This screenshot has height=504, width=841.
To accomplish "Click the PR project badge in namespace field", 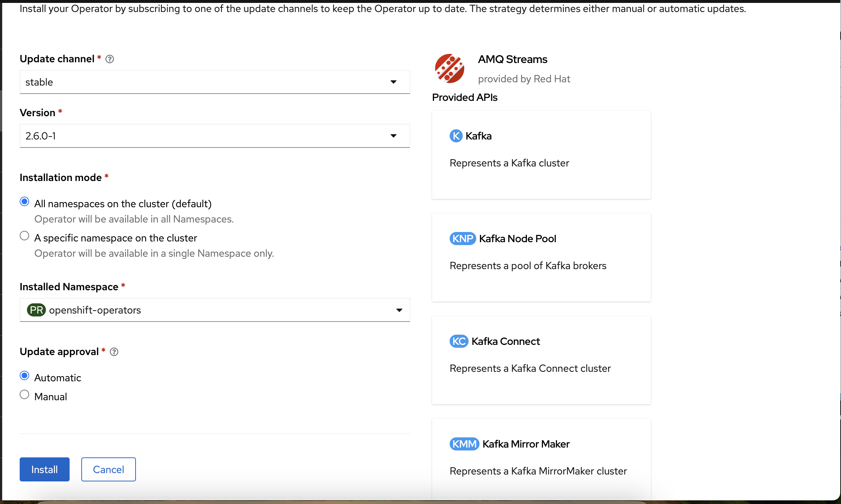I will tap(36, 310).
